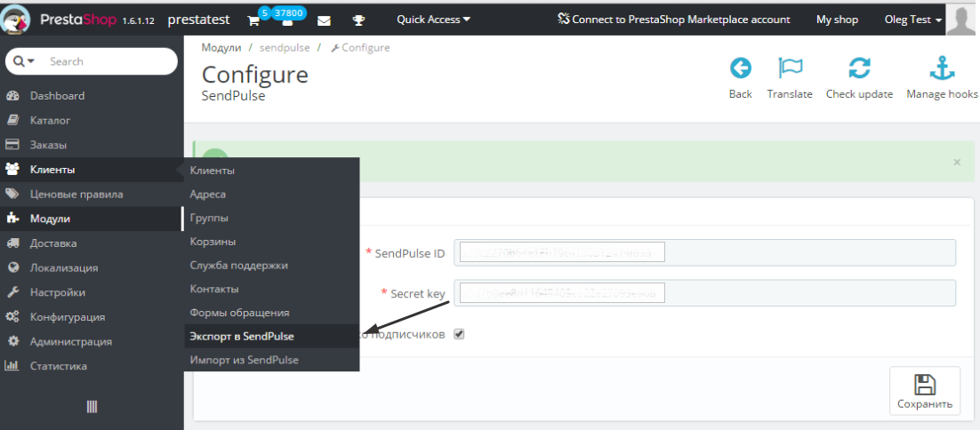Toggle the подписчиков checkbox
Viewport: 980px width, 430px height.
[x=460, y=335]
